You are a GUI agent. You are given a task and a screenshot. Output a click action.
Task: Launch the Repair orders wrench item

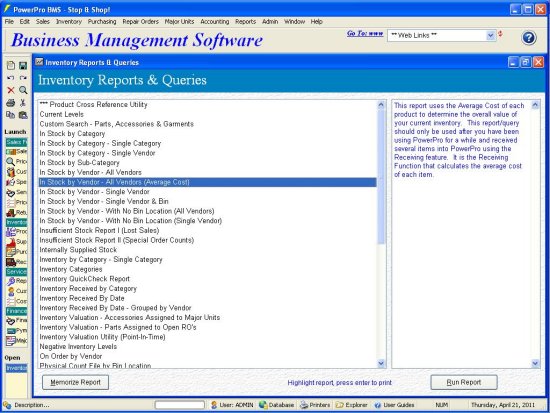point(16,281)
